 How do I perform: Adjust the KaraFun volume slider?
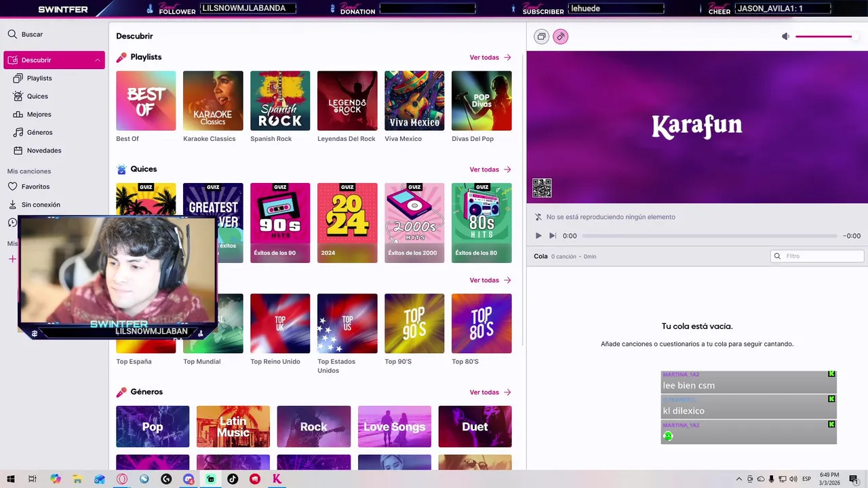pyautogui.click(x=827, y=37)
